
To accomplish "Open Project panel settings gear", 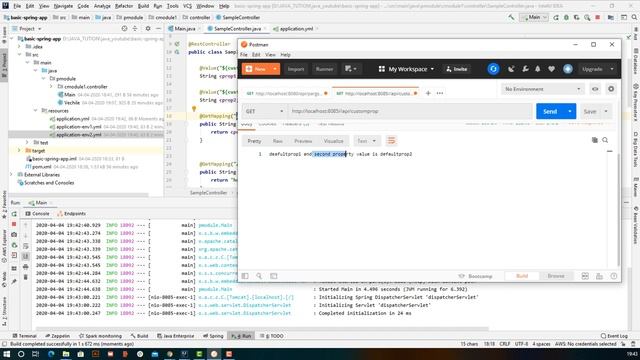I will [148, 29].
